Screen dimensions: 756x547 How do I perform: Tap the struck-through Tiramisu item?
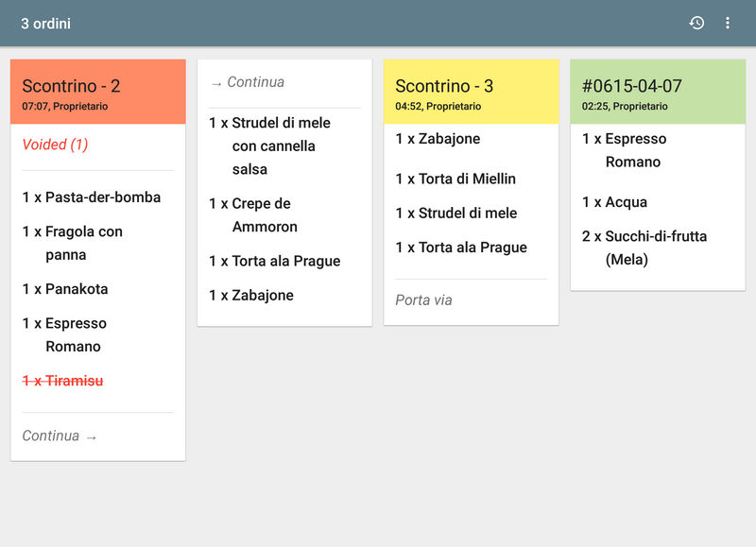click(63, 381)
